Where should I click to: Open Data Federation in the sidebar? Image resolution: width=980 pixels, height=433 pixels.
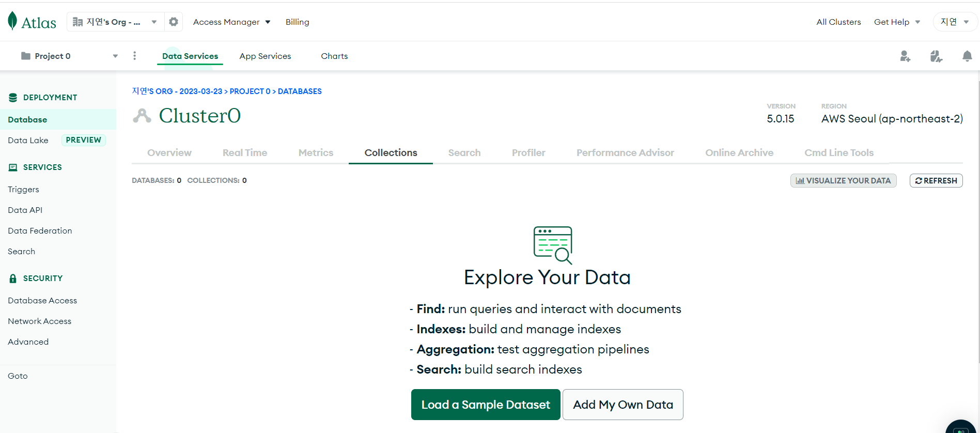[40, 230]
